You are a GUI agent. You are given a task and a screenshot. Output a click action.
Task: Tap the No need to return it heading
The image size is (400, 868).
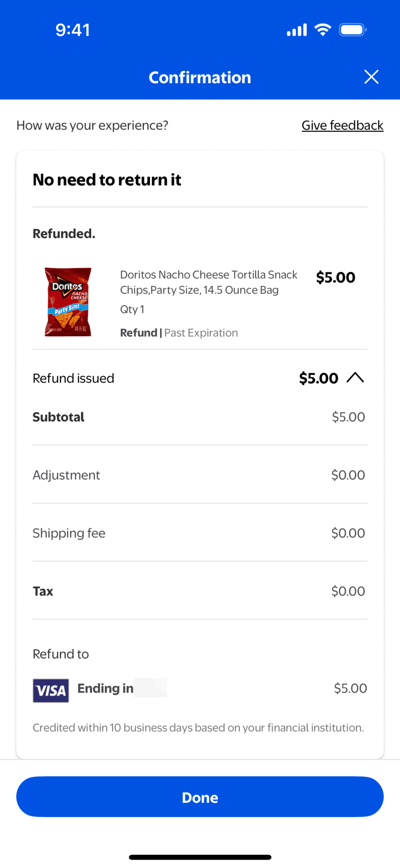pyautogui.click(x=107, y=180)
